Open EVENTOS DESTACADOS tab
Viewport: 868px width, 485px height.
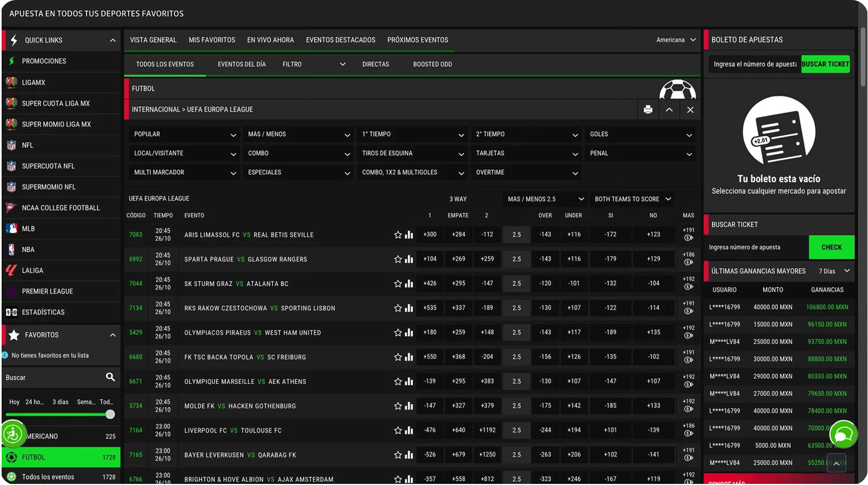tap(341, 40)
